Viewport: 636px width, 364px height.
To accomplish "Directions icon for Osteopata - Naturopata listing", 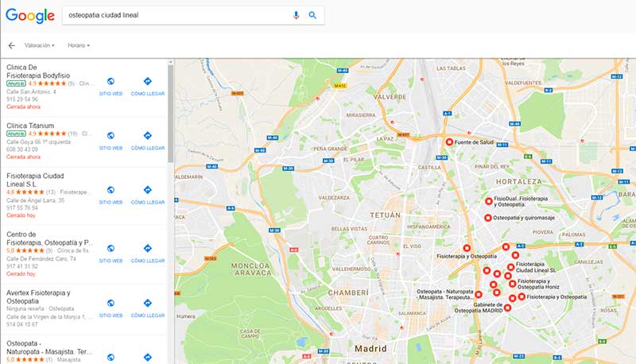I will click(x=148, y=357).
